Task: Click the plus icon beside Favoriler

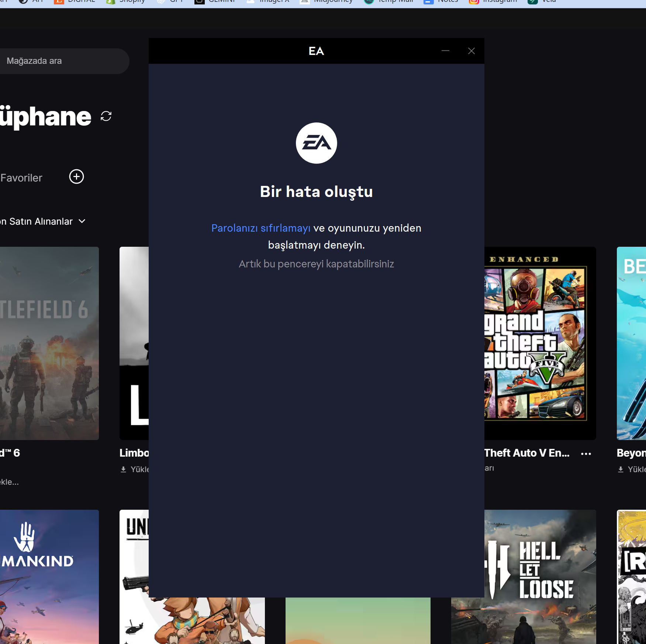Action: tap(76, 177)
